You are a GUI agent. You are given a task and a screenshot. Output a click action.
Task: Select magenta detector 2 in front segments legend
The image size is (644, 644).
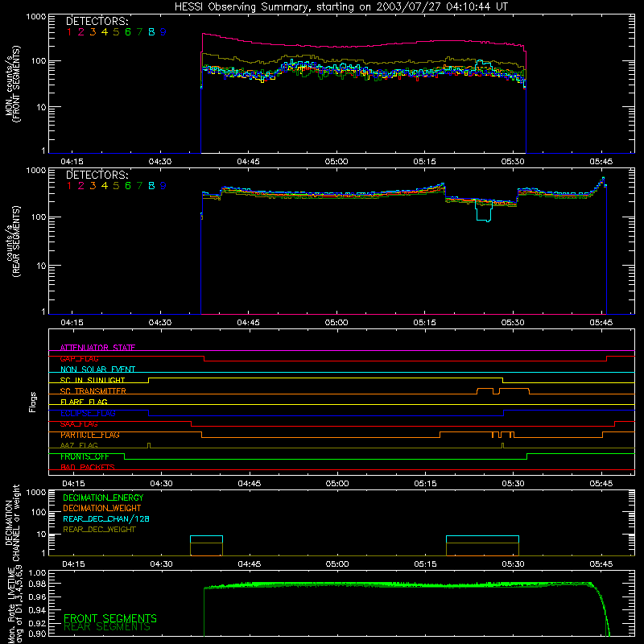tap(81, 32)
